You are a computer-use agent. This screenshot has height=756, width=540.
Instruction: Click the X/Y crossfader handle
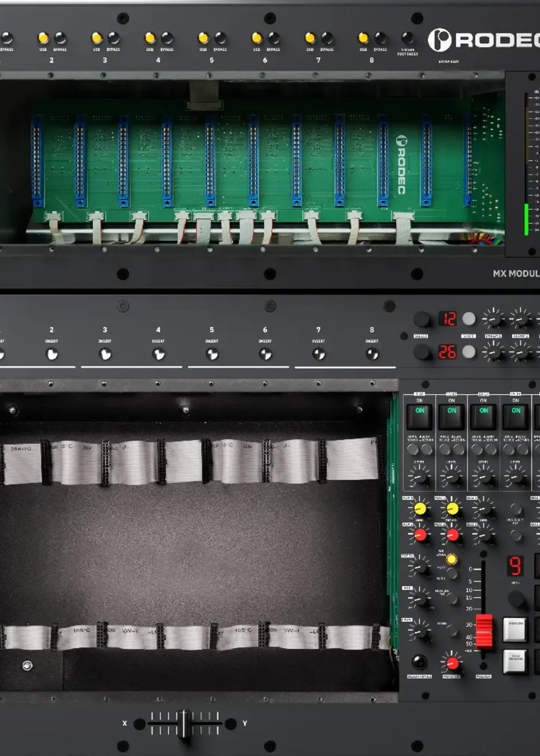coord(184,723)
